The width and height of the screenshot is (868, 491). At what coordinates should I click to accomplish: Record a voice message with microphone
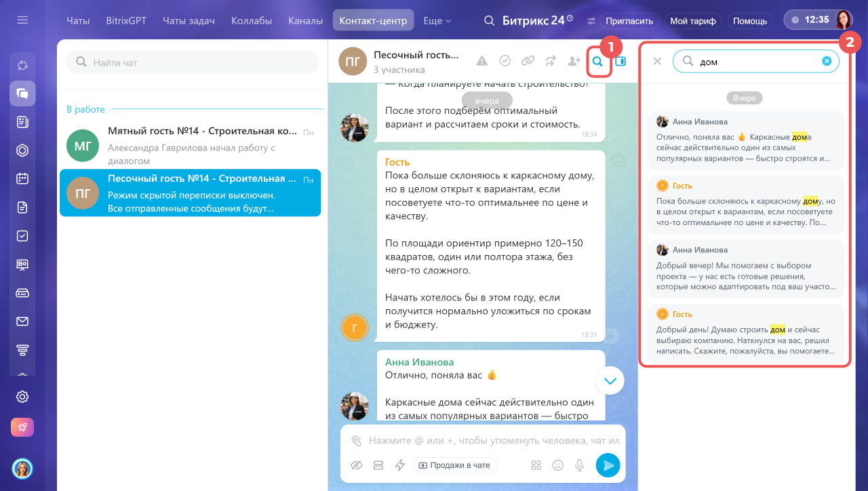pyautogui.click(x=580, y=465)
